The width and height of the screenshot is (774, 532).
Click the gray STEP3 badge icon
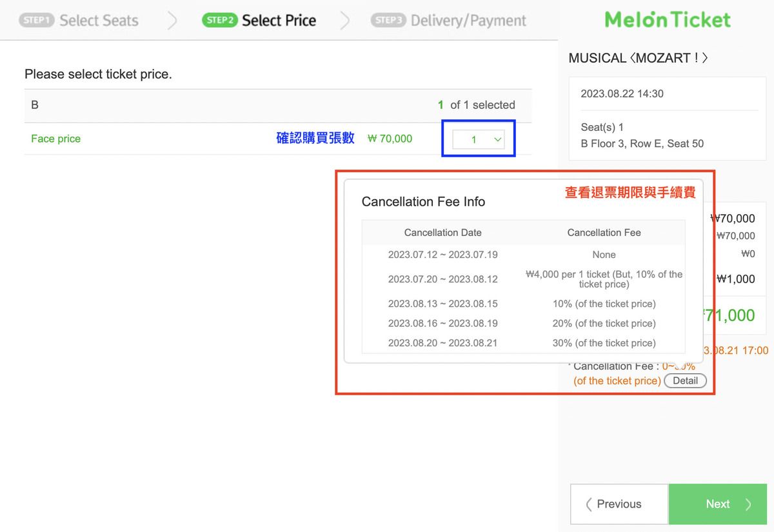click(388, 20)
